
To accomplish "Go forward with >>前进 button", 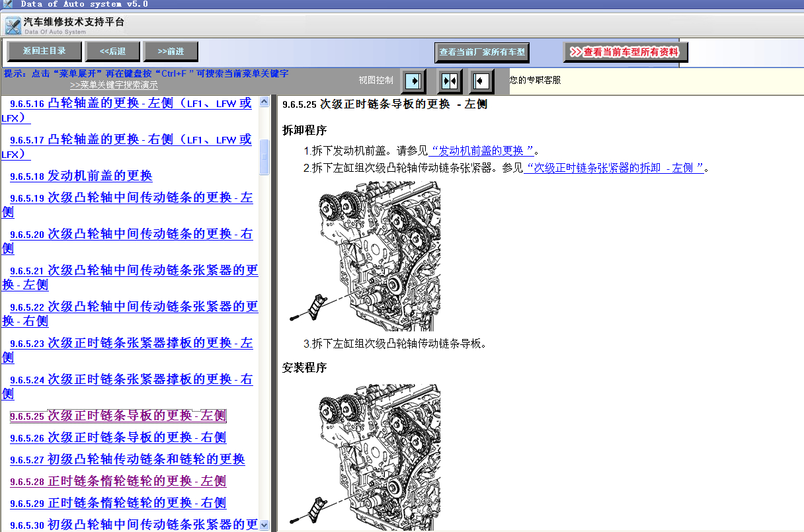I will [x=171, y=52].
